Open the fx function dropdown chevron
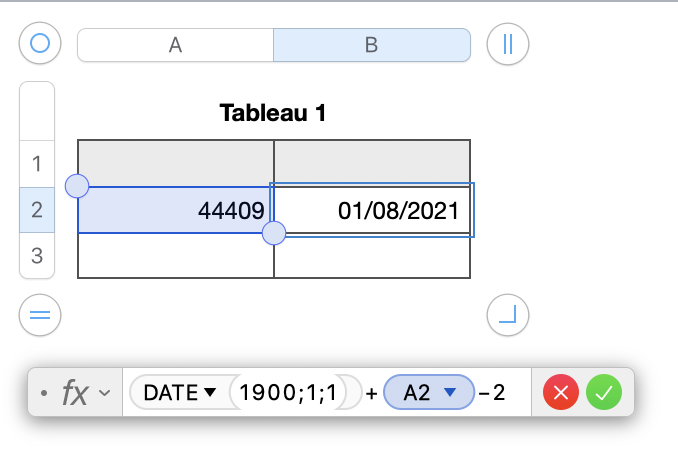This screenshot has height=466, width=678. pos(104,394)
